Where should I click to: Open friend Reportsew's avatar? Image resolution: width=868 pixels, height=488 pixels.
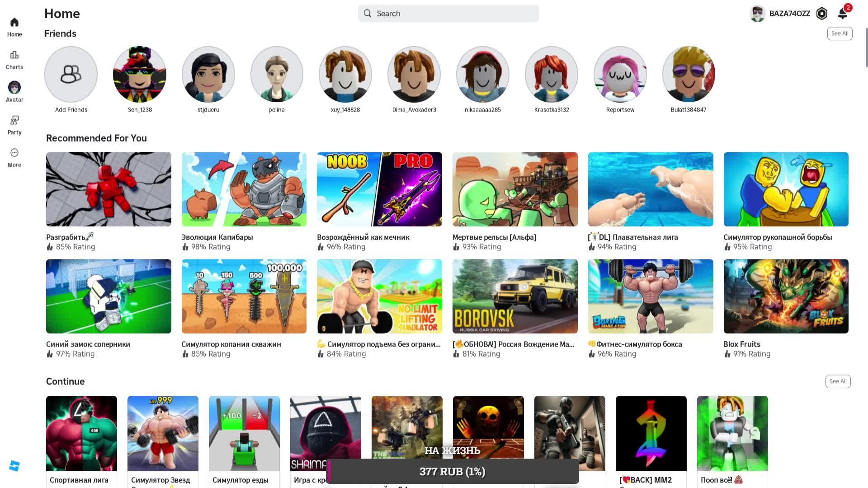(x=620, y=75)
